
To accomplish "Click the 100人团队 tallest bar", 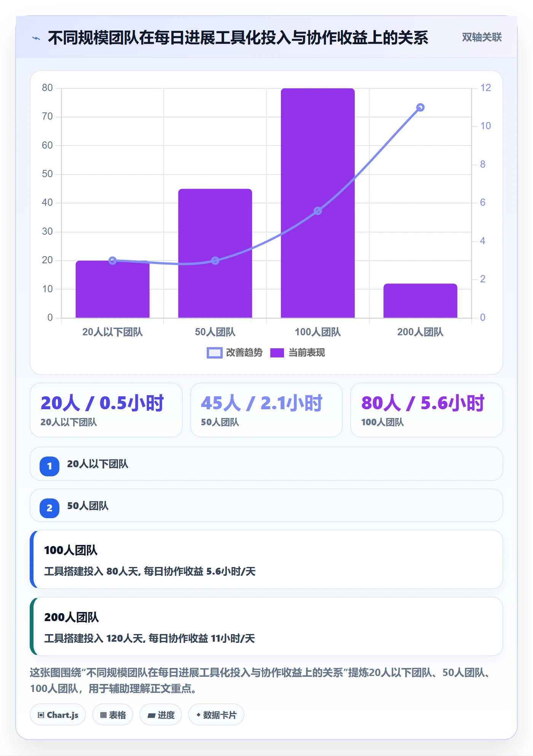I will tap(318, 203).
